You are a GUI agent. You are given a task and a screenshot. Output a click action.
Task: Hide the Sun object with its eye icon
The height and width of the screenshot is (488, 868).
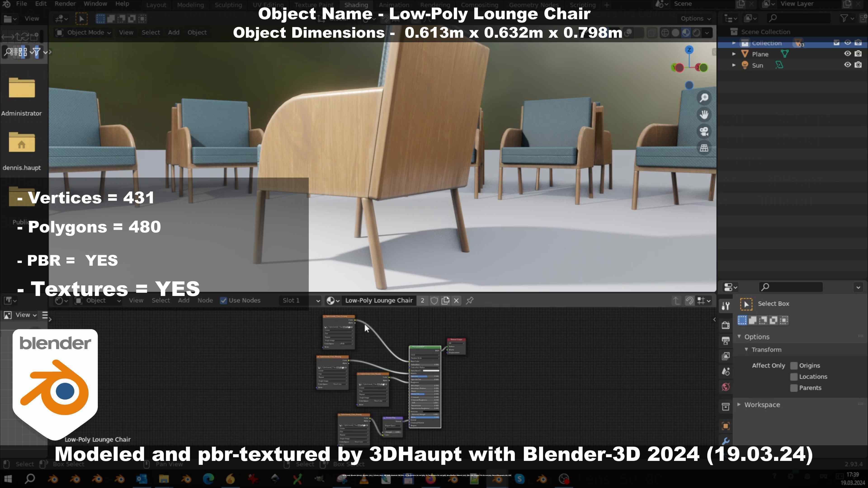click(847, 65)
